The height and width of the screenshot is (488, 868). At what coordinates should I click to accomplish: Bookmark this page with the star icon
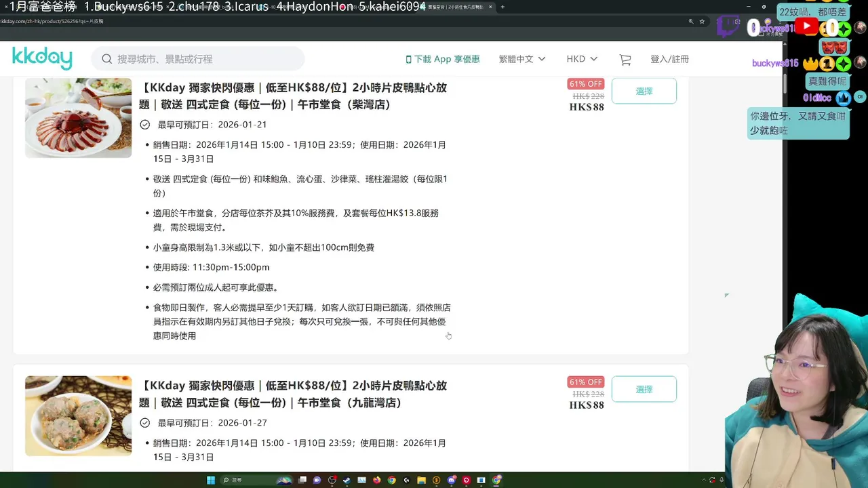pyautogui.click(x=702, y=21)
